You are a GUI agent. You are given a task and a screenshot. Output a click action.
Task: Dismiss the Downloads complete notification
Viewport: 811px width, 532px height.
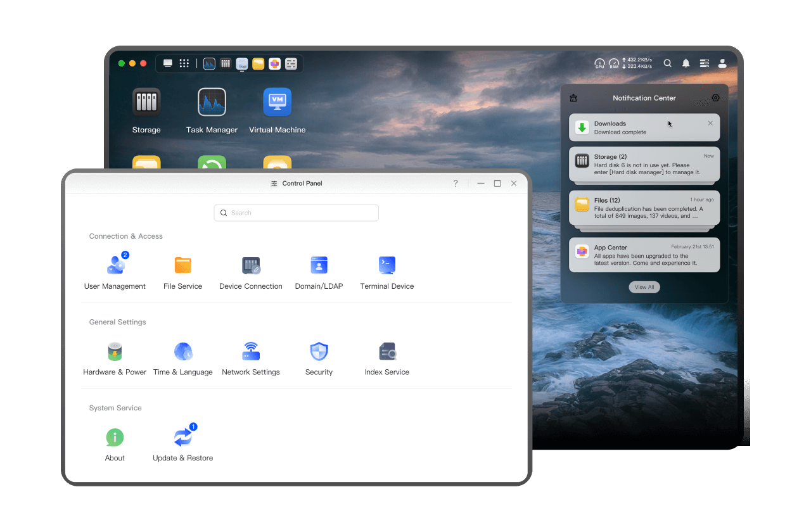coord(710,123)
